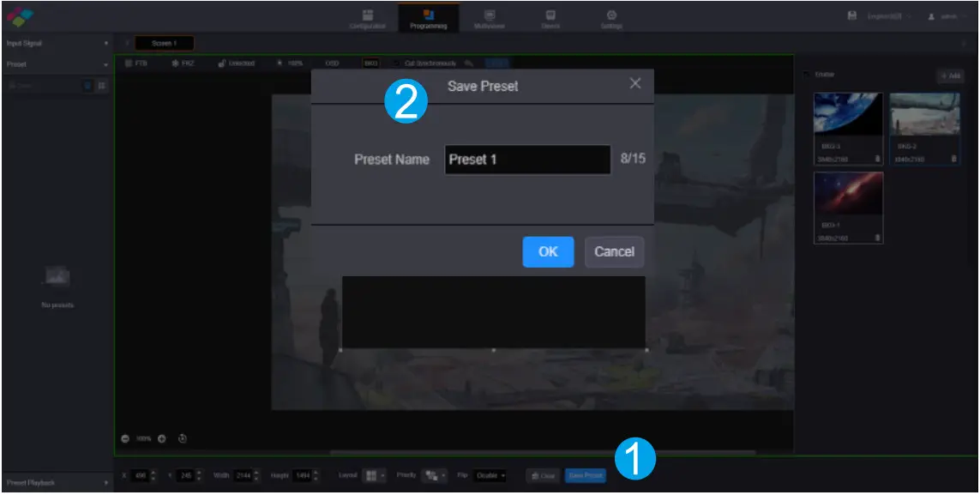The image size is (980, 495).
Task: Open the Multiviewer tab
Action: coord(490,20)
